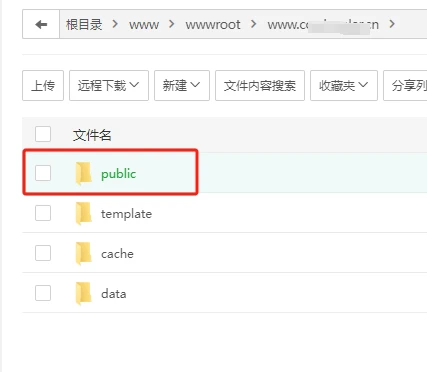Open the 收藏夹 dropdown
The image size is (427, 372).
point(344,85)
